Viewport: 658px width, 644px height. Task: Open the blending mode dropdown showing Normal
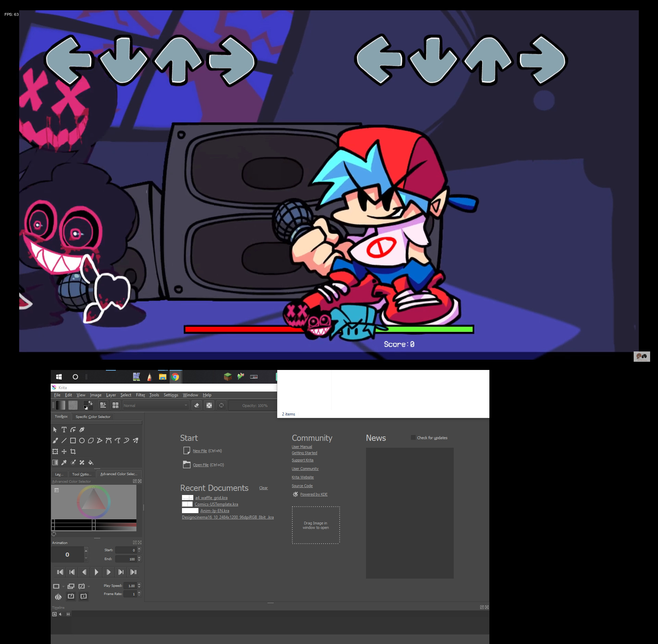pos(155,405)
